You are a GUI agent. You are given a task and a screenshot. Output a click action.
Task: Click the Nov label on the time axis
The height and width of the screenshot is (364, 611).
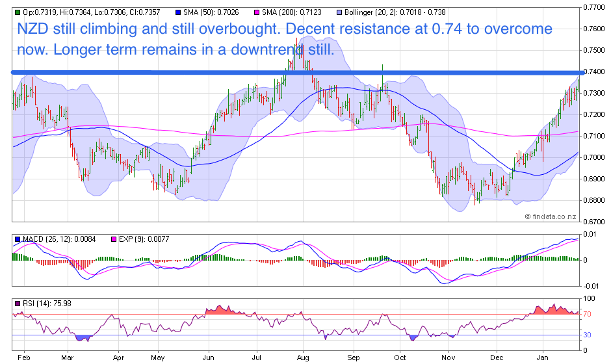point(448,357)
